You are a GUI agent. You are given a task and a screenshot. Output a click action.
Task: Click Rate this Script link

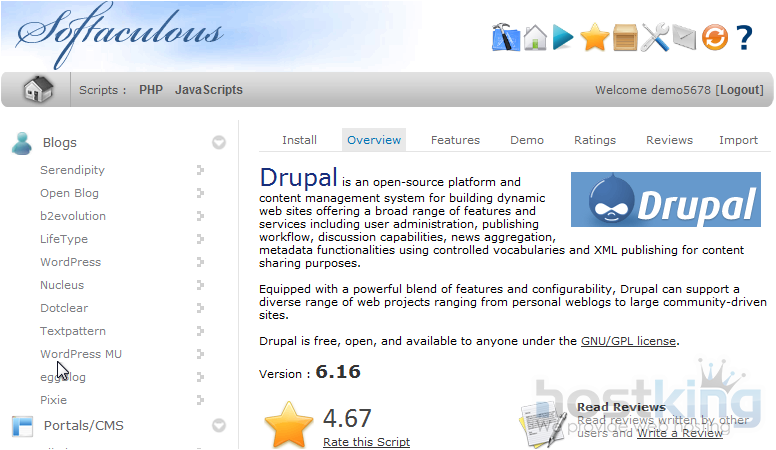pyautogui.click(x=366, y=442)
